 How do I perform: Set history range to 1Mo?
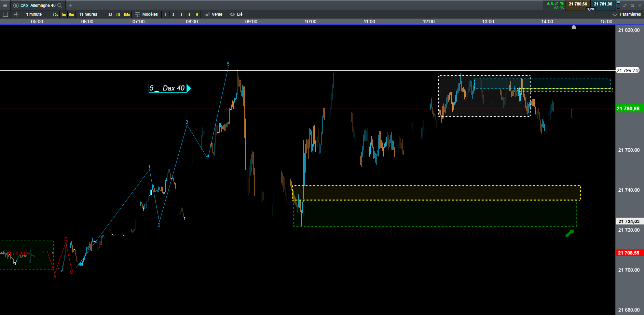point(127,14)
